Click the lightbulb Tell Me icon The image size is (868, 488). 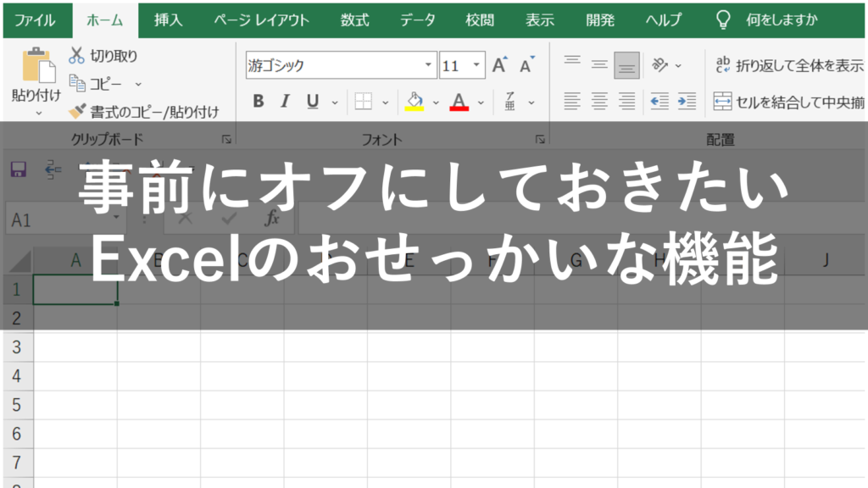[x=723, y=20]
